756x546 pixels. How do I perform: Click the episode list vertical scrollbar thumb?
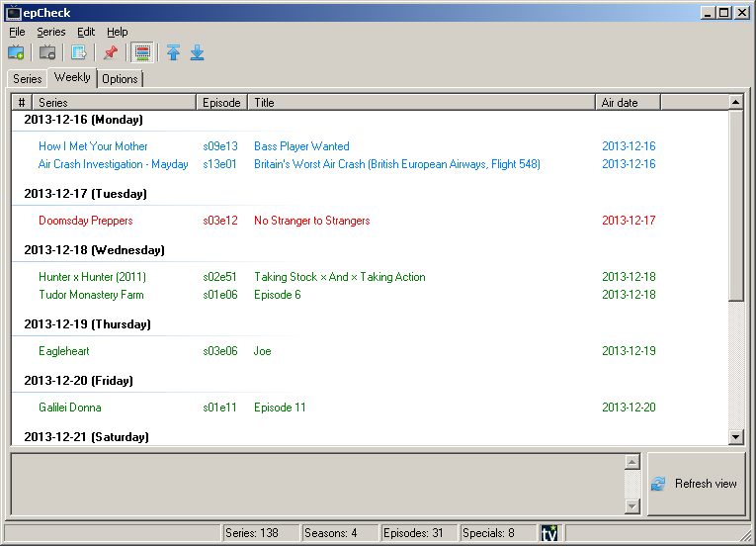point(735,205)
